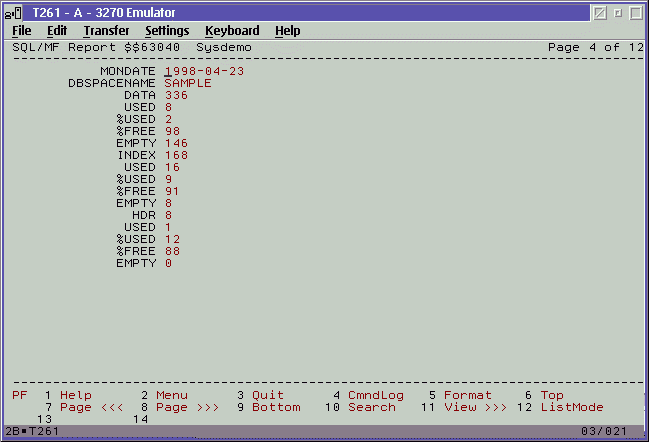Click the %FREE value 88
This screenshot has width=649, height=442.
click(172, 251)
